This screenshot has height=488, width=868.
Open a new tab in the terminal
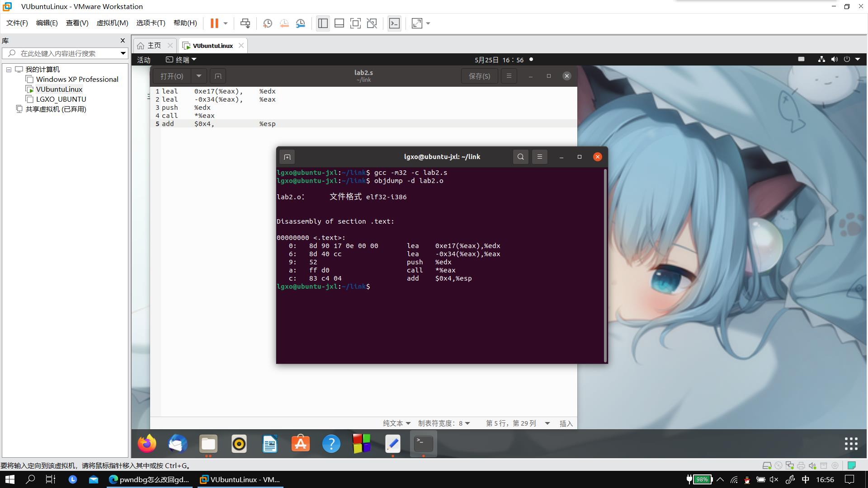pos(287,157)
